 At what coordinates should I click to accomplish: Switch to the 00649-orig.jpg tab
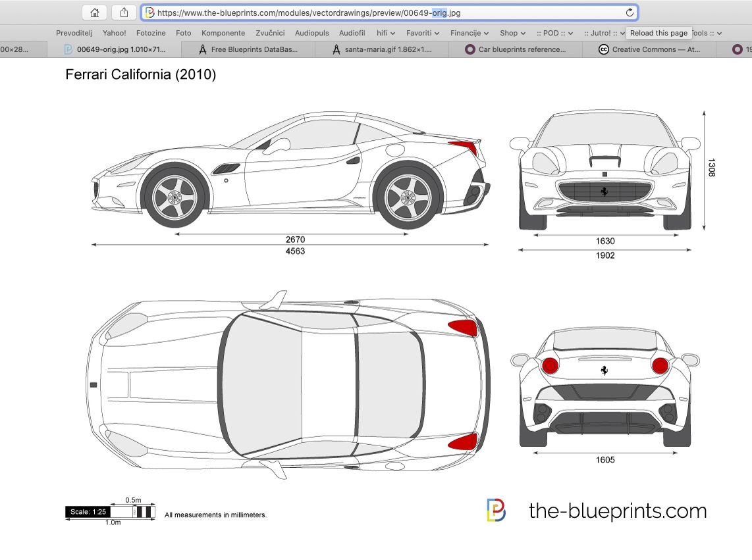point(114,49)
